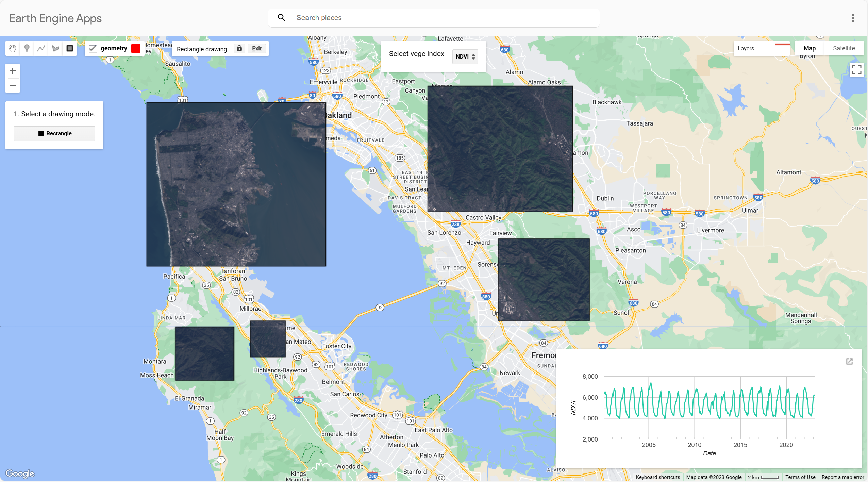Open chart in new tab icon
The image size is (868, 482).
point(849,361)
